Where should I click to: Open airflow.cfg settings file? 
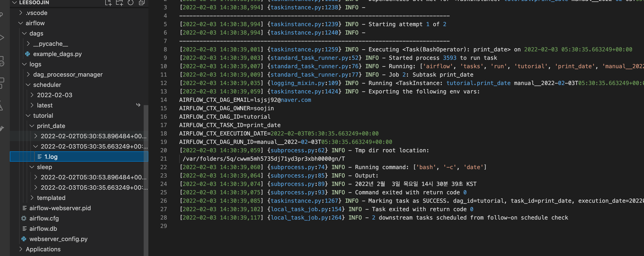[x=44, y=218]
